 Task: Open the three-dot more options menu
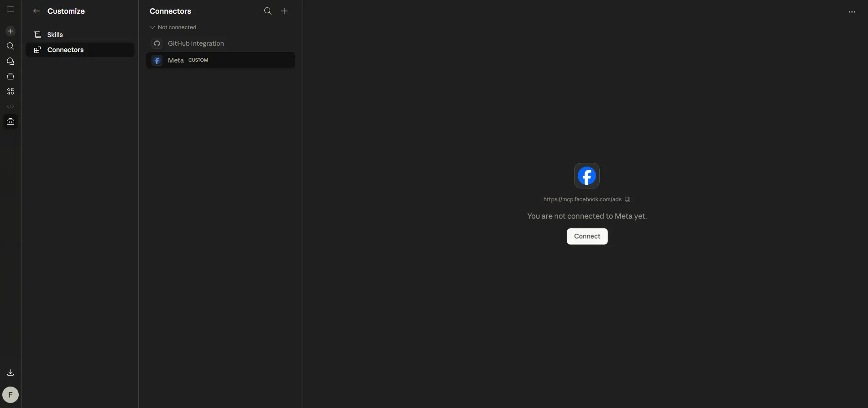coord(852,12)
